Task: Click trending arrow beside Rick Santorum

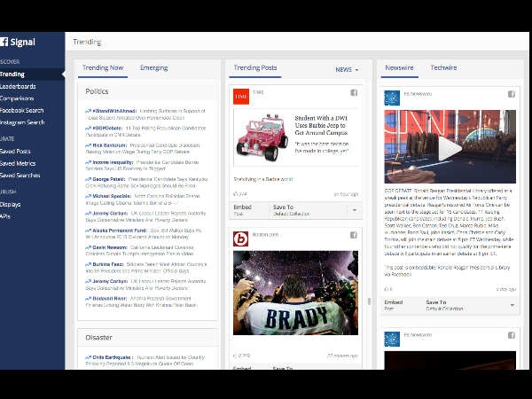Action: coord(88,145)
